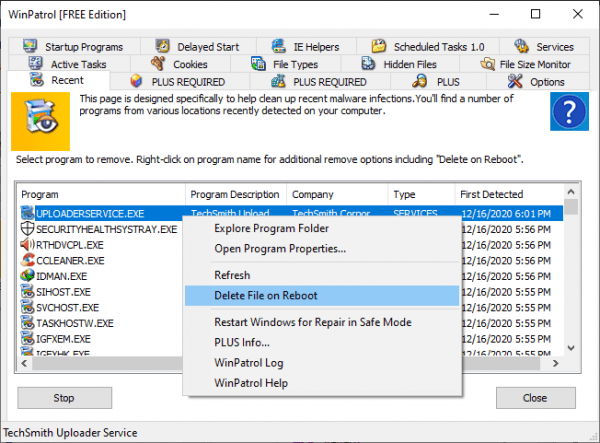600x443 pixels.
Task: Select the SIHOST.EXE program name
Action: (x=64, y=292)
